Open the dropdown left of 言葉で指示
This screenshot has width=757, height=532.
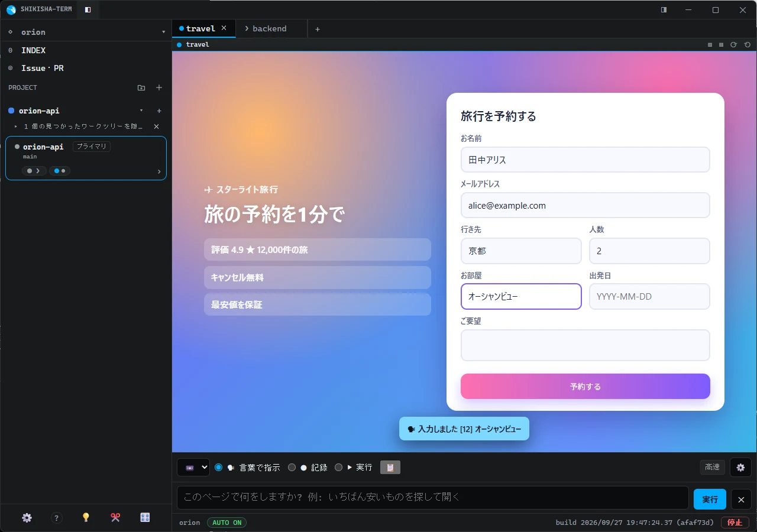pyautogui.click(x=193, y=467)
